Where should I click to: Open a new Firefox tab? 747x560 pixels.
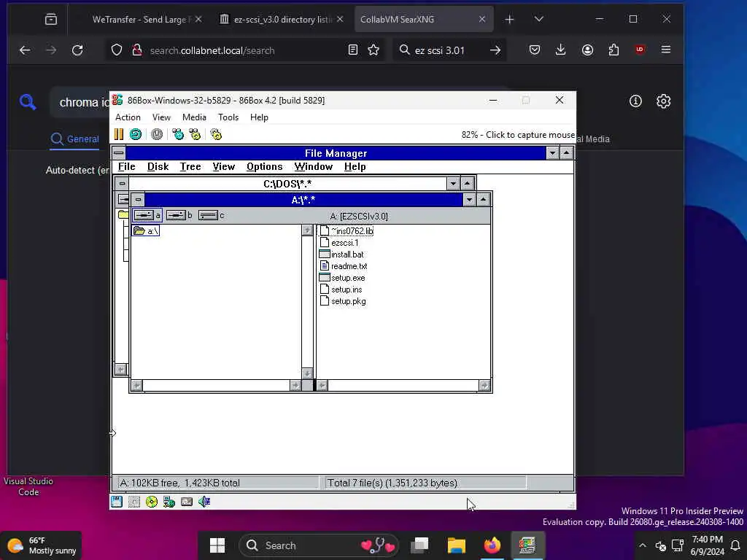coord(509,19)
